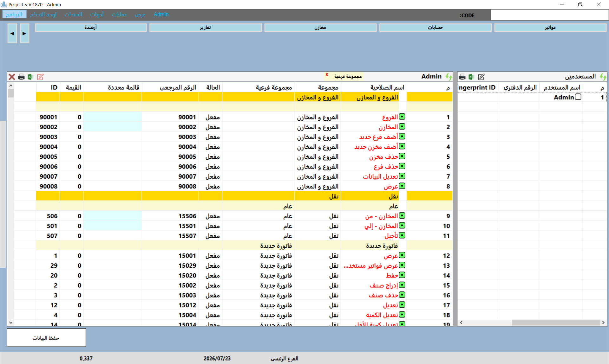This screenshot has width=609, height=364.
Task: Click the Project_y app icon in the title bar
Action: 4,4
